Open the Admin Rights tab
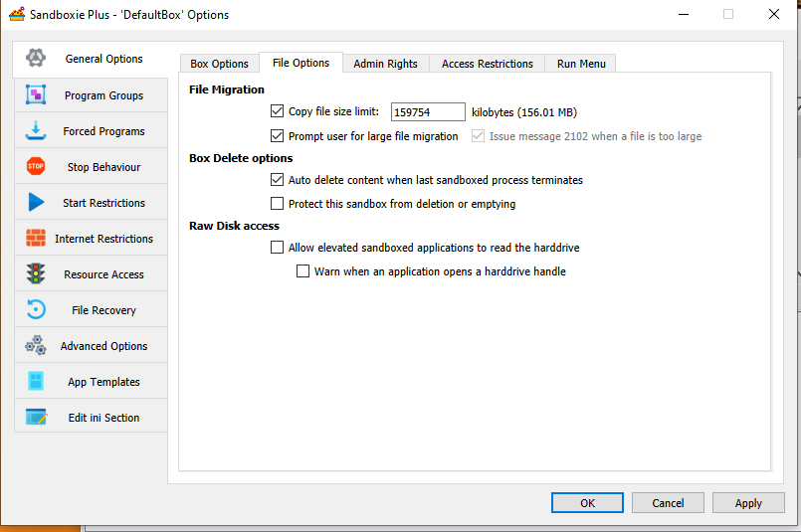This screenshot has width=801, height=532. 386,64
